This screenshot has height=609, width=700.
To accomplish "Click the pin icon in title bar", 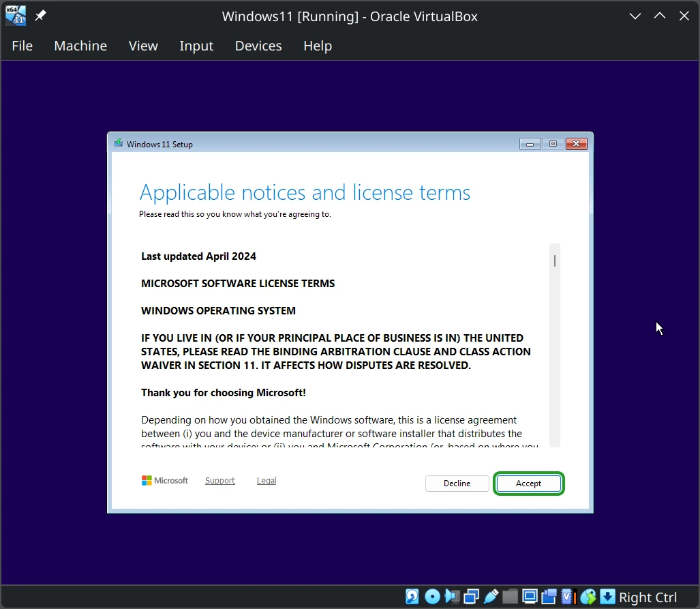I will (41, 16).
